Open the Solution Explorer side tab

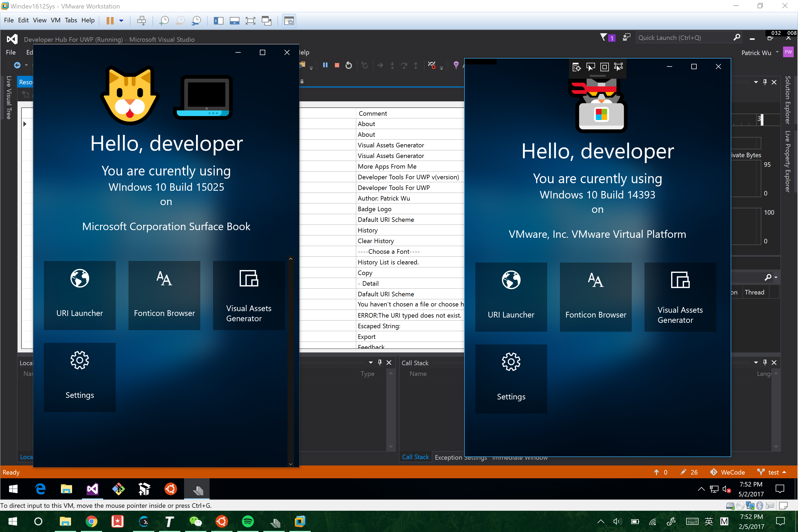pyautogui.click(x=788, y=100)
